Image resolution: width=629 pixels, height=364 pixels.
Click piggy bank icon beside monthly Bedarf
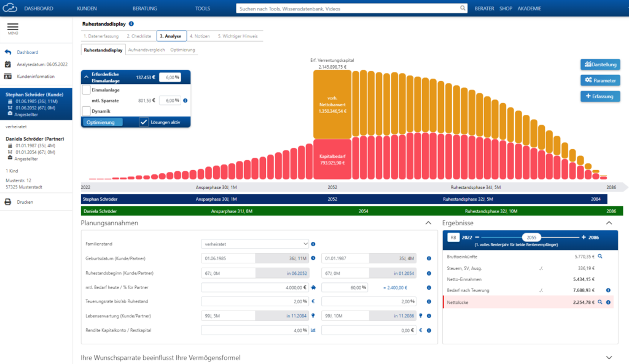(313, 287)
